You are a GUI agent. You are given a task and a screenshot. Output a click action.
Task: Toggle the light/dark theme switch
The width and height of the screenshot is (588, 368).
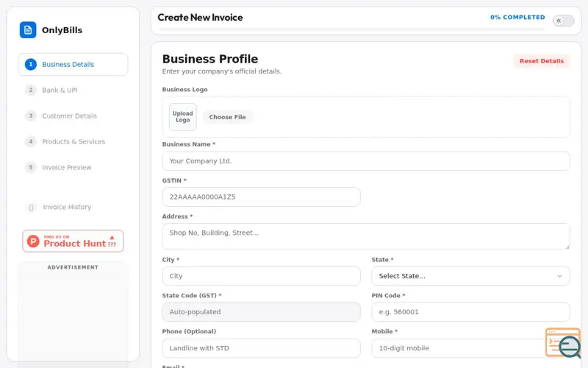click(563, 21)
